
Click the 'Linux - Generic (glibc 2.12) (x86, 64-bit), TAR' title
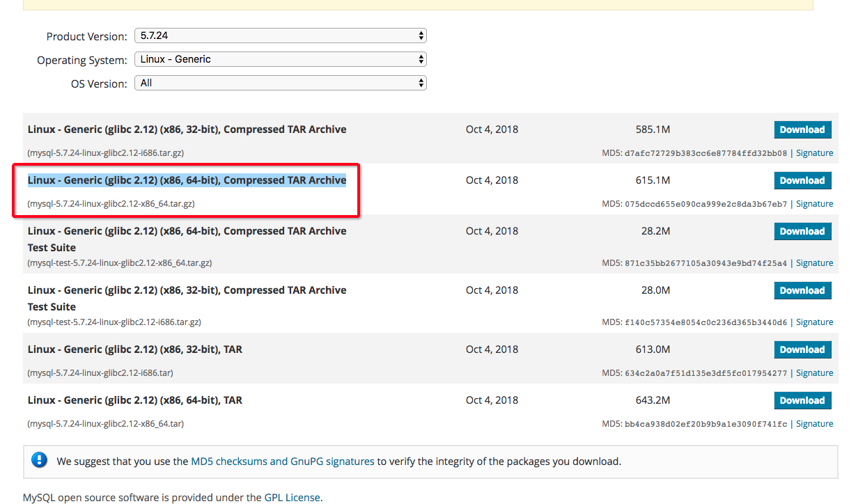click(135, 400)
